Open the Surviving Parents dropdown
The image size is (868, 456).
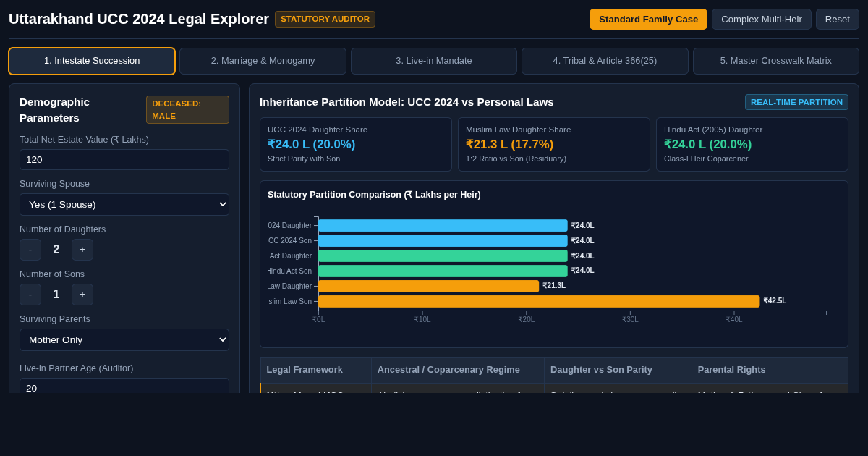(x=124, y=339)
